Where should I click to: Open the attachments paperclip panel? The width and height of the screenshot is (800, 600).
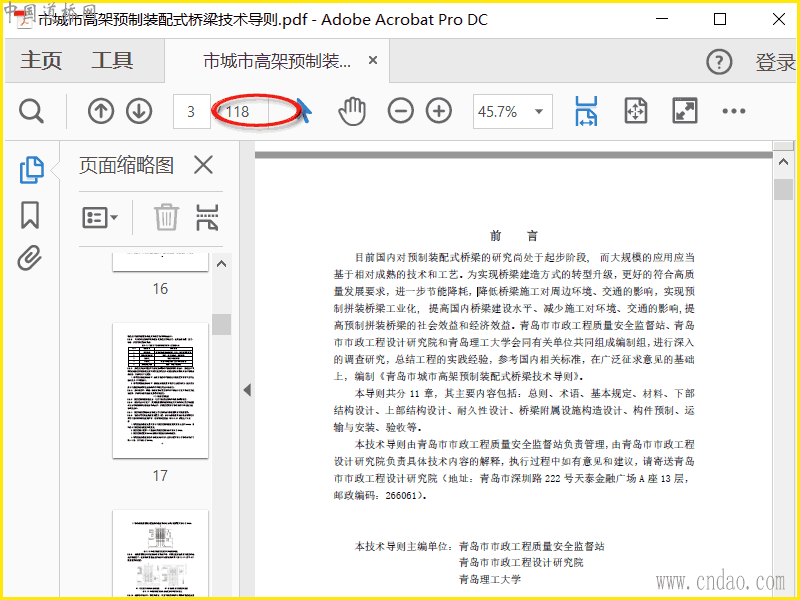[30, 258]
